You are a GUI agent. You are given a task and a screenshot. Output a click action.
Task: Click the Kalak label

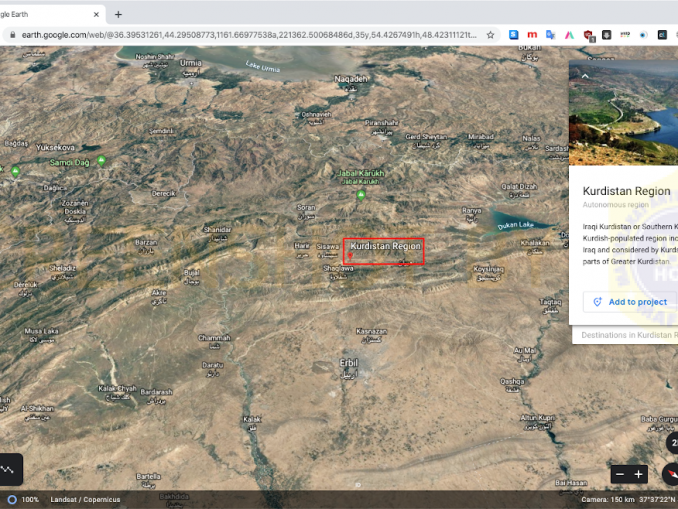tap(252, 419)
